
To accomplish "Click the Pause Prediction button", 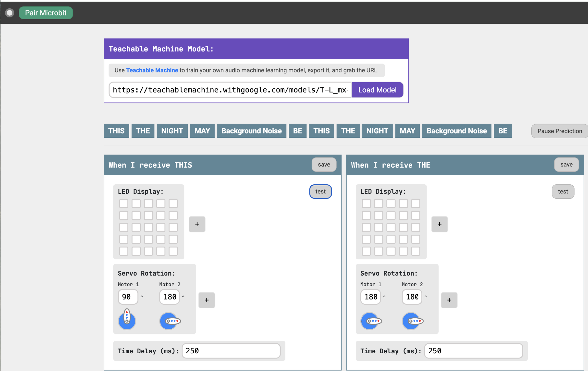I will (560, 131).
